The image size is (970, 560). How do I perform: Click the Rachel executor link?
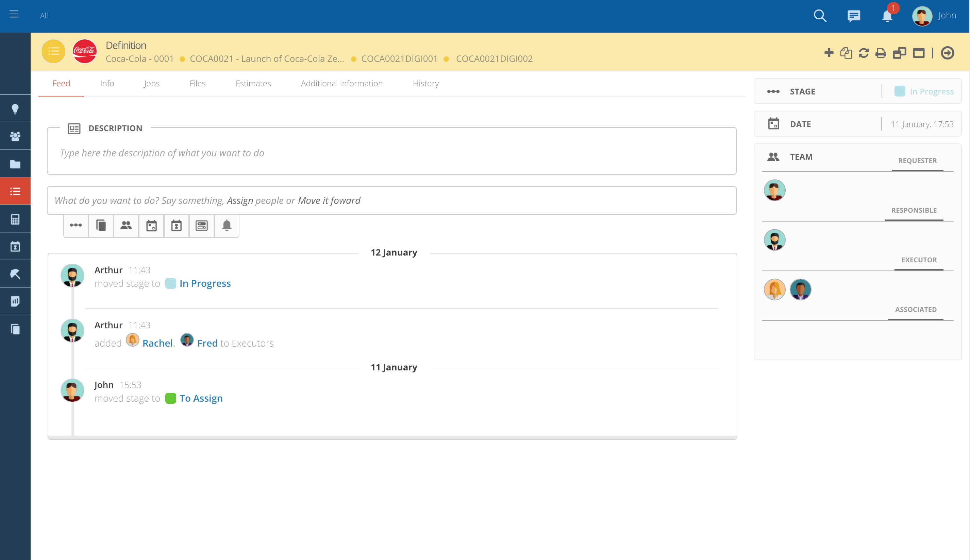[157, 343]
